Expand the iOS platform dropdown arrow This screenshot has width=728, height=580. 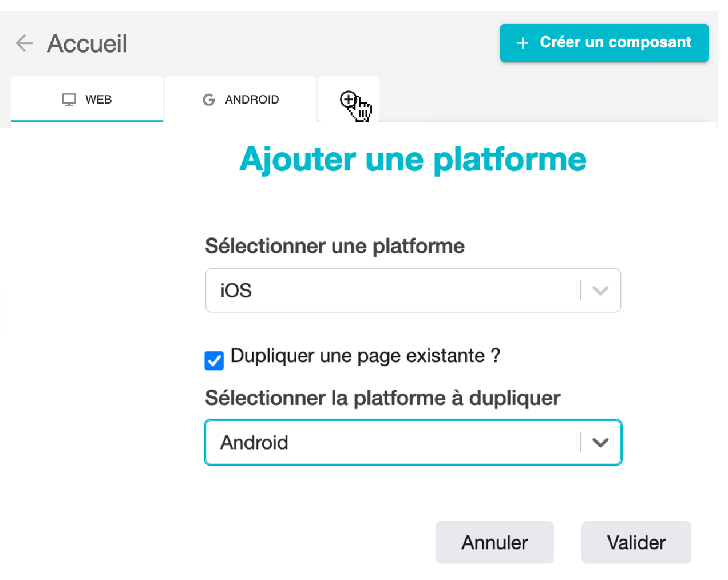pos(600,291)
